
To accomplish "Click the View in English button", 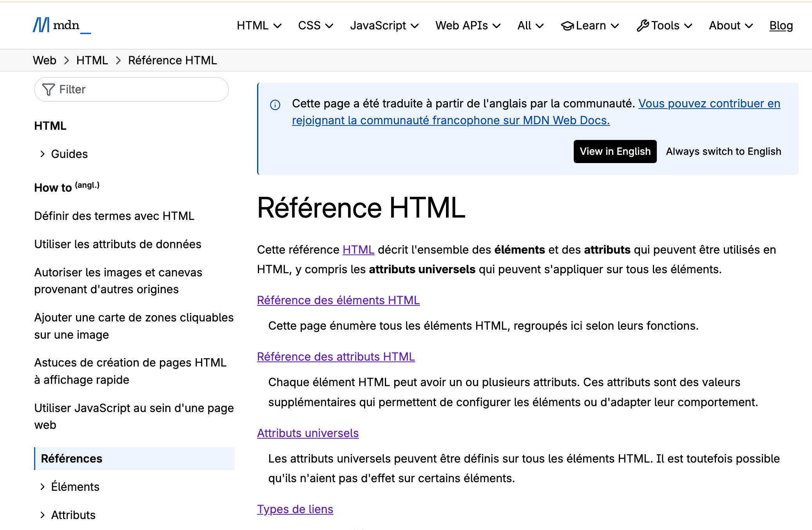I will pyautogui.click(x=614, y=151).
